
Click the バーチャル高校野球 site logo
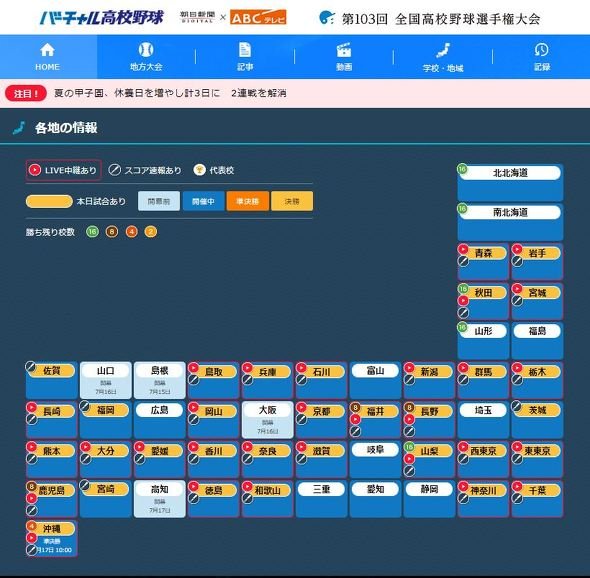[102, 18]
